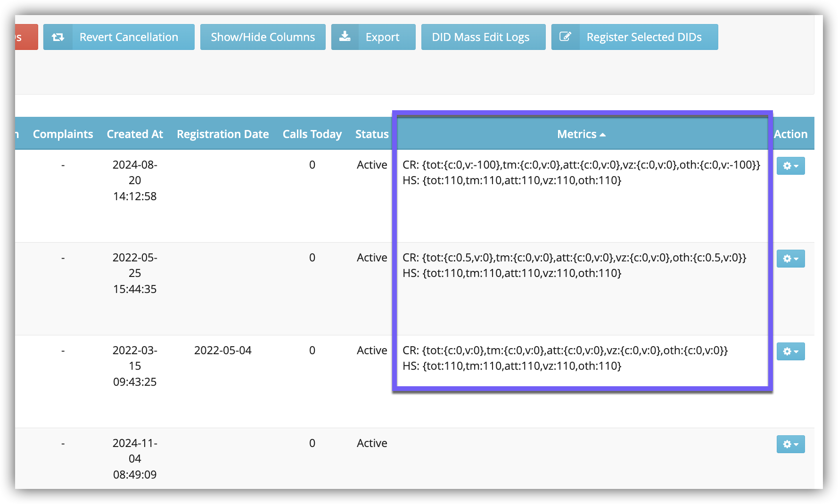The width and height of the screenshot is (838, 504).
Task: Click Register Selected DIDs label
Action: click(644, 37)
